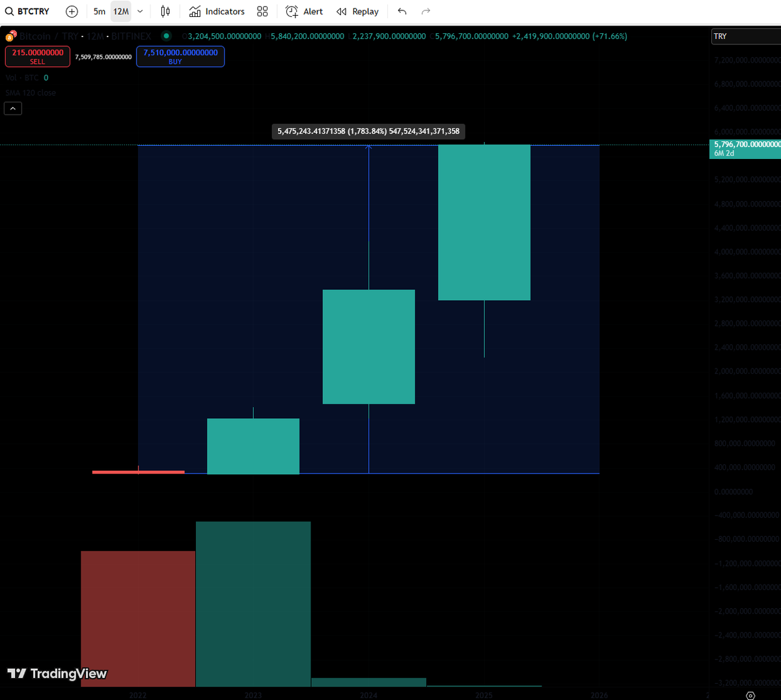The height and width of the screenshot is (700, 781).
Task: Open the candlestick chart type menu
Action: point(165,12)
